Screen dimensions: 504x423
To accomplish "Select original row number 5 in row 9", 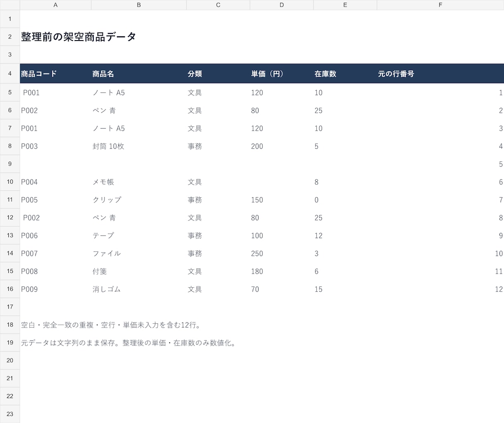I will click(440, 164).
